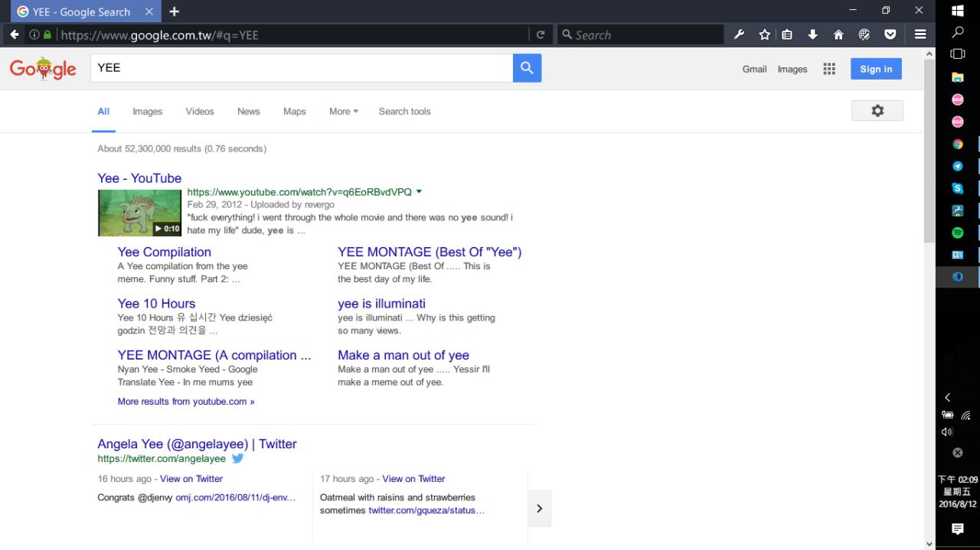Switch to the Images search tab
Screen dimensions: 980x550
tap(147, 111)
